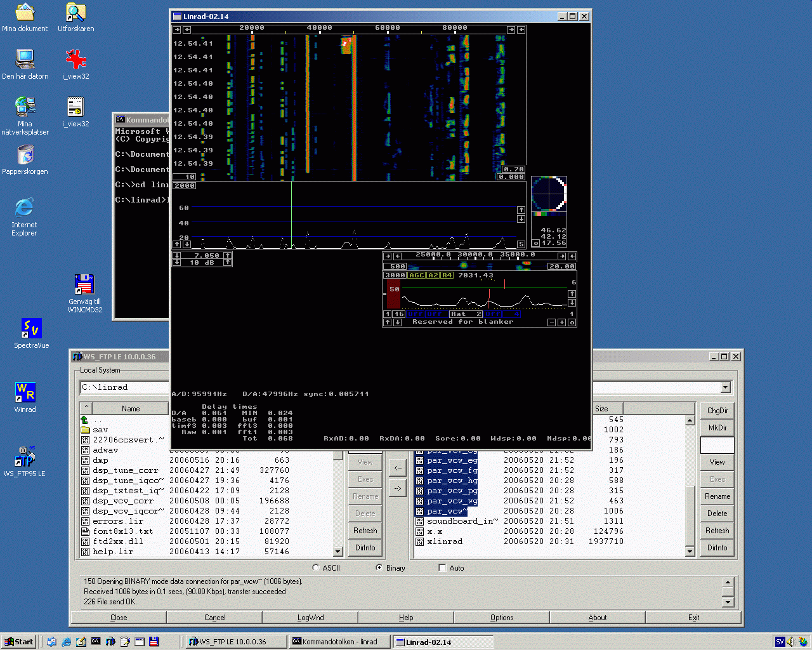The height and width of the screenshot is (650, 812).
Task: Select Binary transfer mode
Action: coord(379,567)
